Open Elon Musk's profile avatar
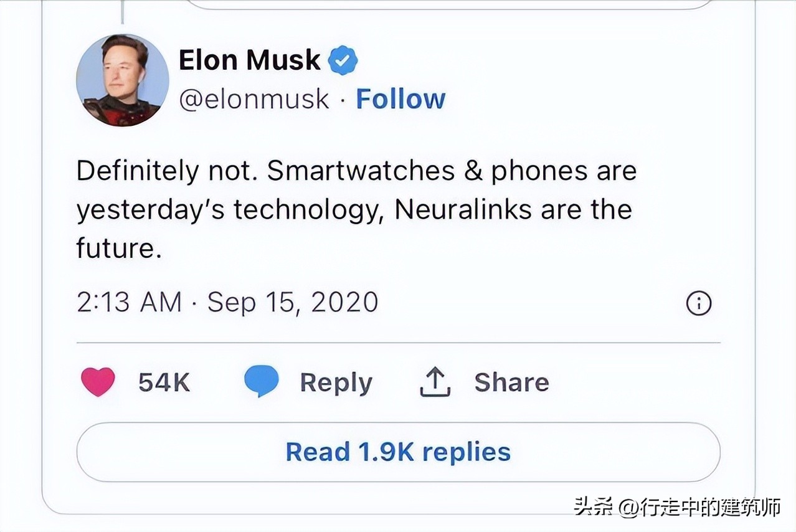This screenshot has width=796, height=532. coord(122,80)
